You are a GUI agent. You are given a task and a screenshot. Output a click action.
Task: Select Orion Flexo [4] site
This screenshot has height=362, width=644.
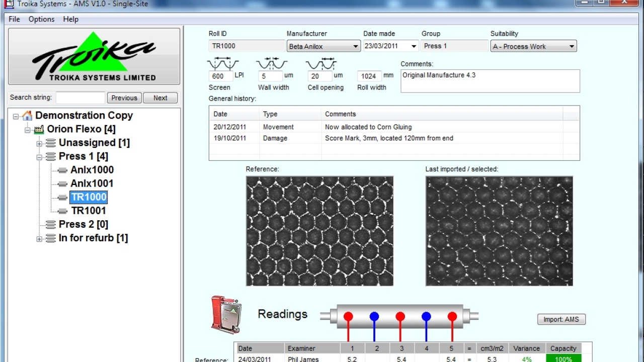[x=81, y=129]
